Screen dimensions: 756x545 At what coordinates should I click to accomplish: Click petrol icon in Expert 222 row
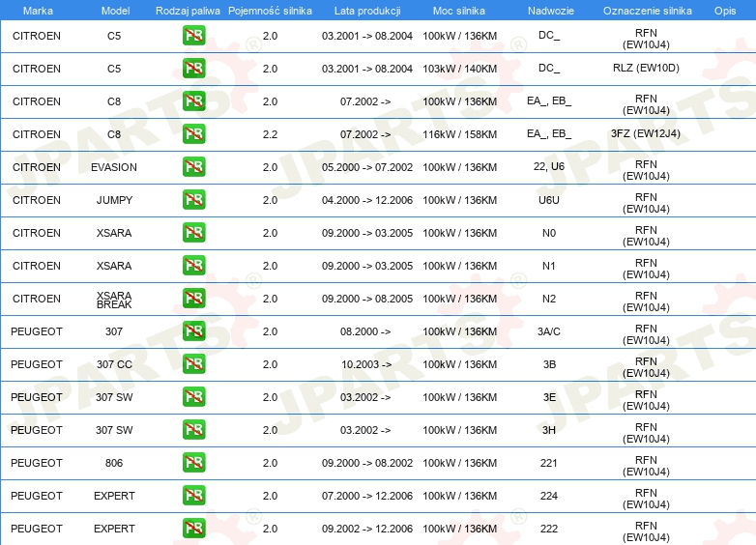tap(193, 528)
